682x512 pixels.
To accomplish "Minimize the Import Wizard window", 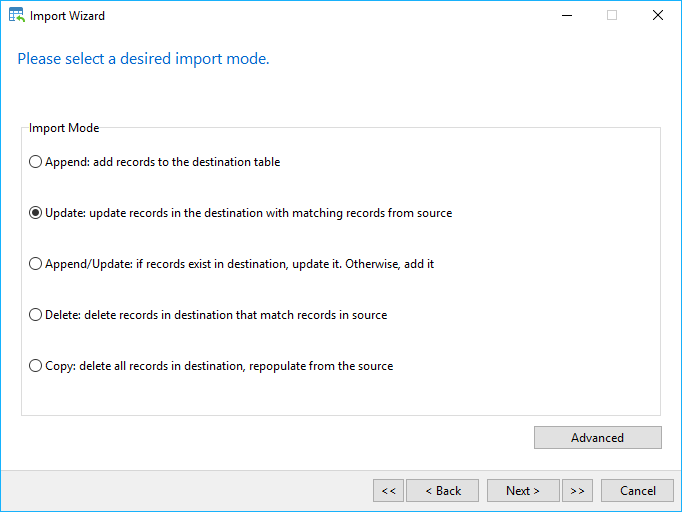I will coord(567,16).
